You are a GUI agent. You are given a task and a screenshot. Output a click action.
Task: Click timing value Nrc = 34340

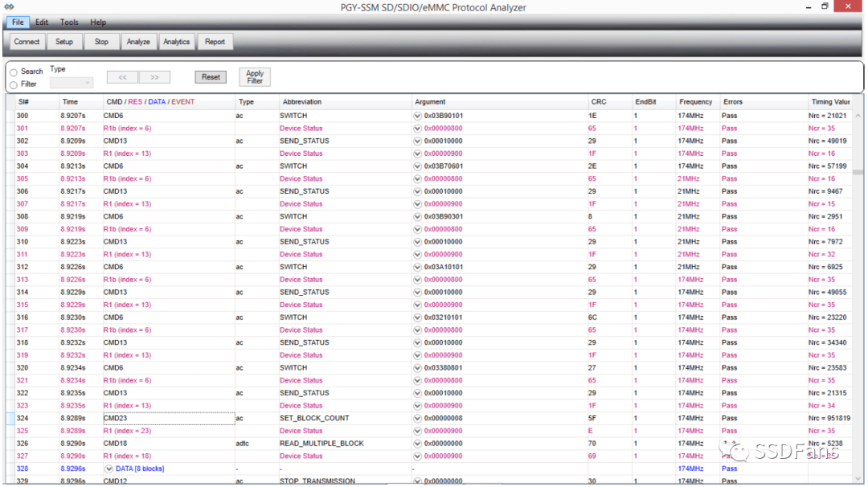point(827,342)
